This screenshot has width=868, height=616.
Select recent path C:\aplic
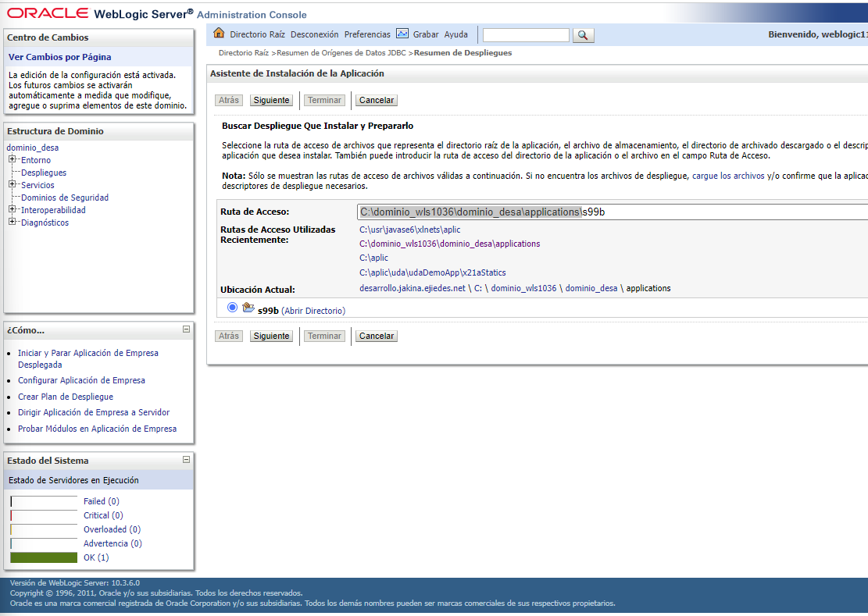coord(373,258)
